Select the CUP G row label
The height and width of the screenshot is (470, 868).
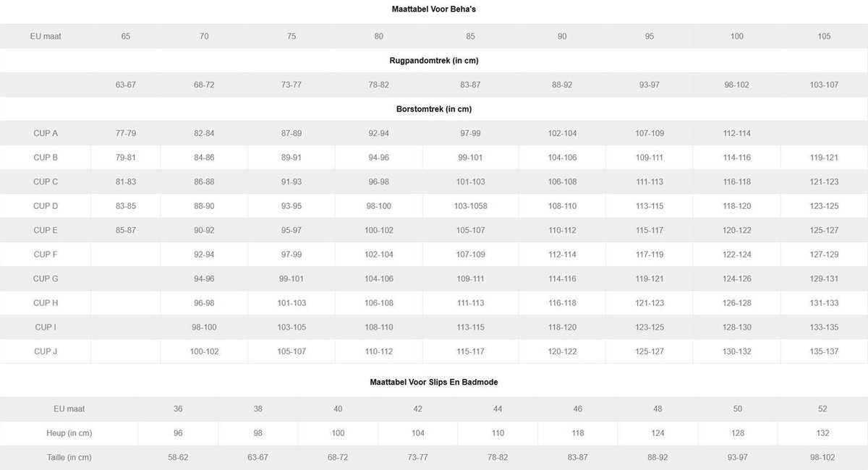pyautogui.click(x=46, y=278)
